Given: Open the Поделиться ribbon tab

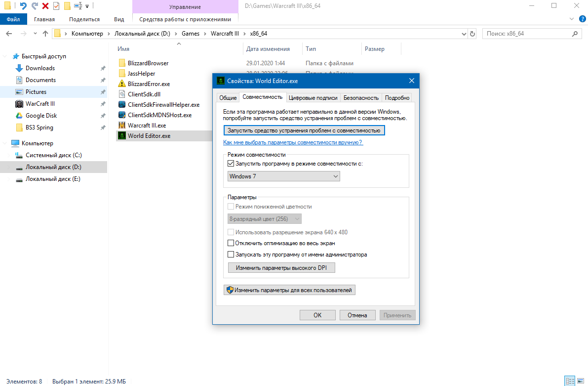Looking at the screenshot, I should pyautogui.click(x=84, y=19).
